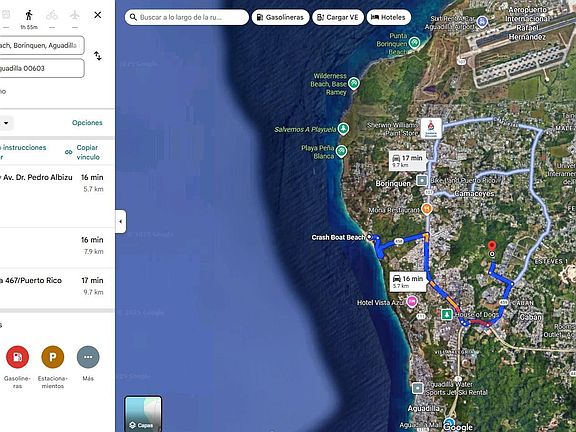
Task: Select flight travel mode icon
Action: (x=75, y=15)
